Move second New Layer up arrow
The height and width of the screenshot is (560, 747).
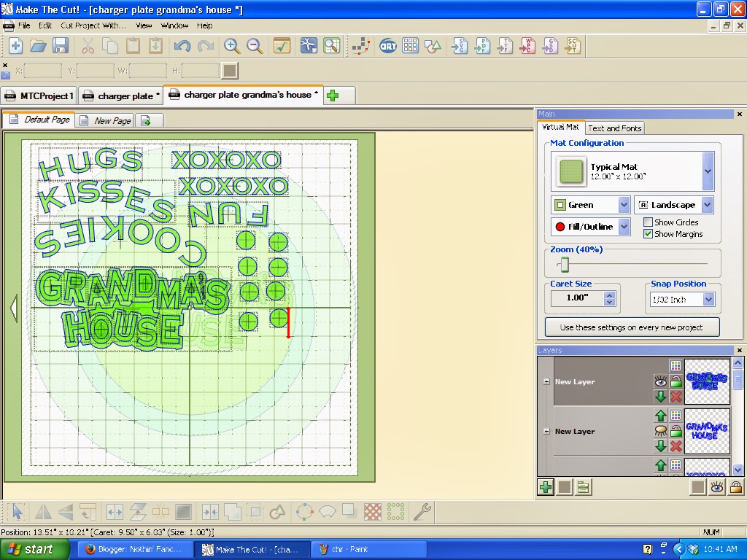click(661, 415)
